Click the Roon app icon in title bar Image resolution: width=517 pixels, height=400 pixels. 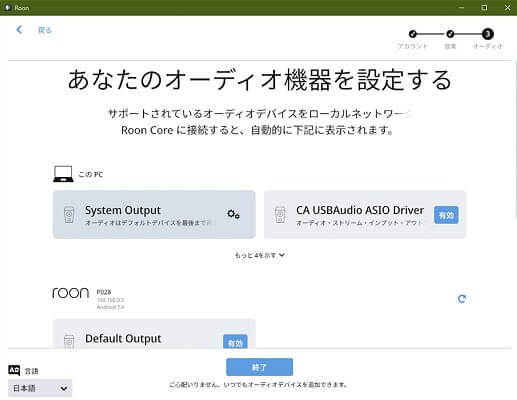[8, 8]
